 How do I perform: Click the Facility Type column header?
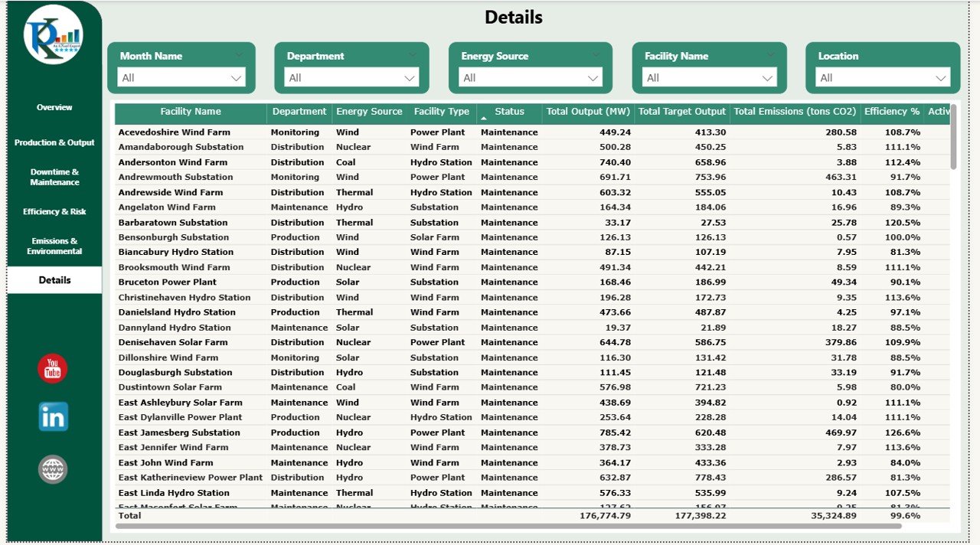click(x=441, y=112)
